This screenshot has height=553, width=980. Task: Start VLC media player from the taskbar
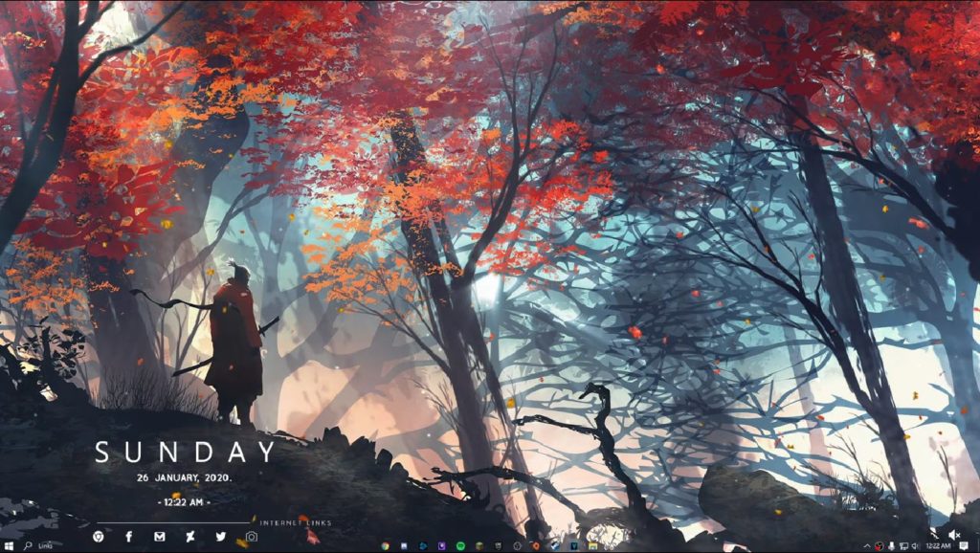tap(534, 545)
